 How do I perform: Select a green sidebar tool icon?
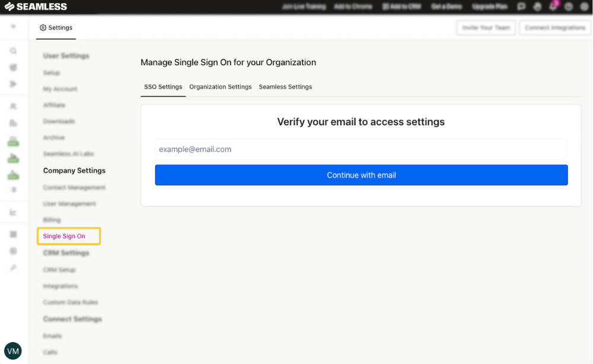[x=13, y=142]
